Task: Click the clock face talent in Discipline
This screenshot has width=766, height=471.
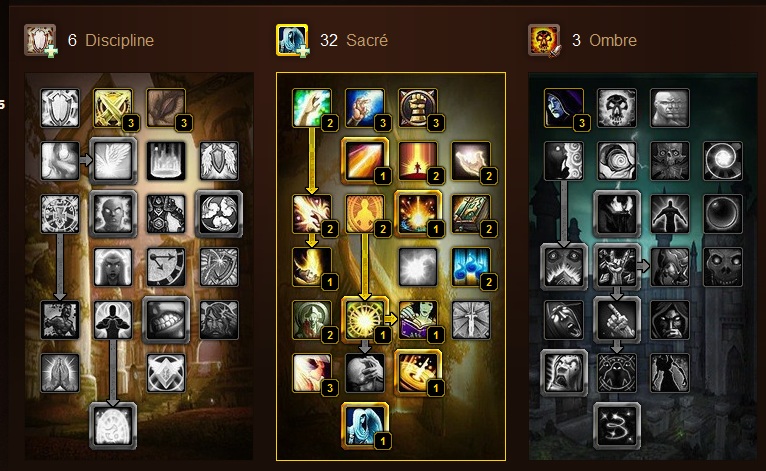Action: pyautogui.click(x=166, y=267)
